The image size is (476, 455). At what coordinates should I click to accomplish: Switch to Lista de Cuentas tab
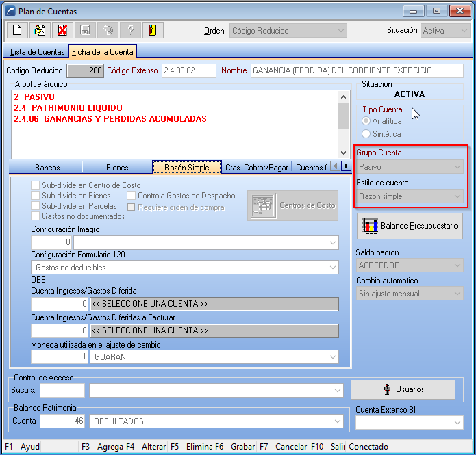click(37, 52)
